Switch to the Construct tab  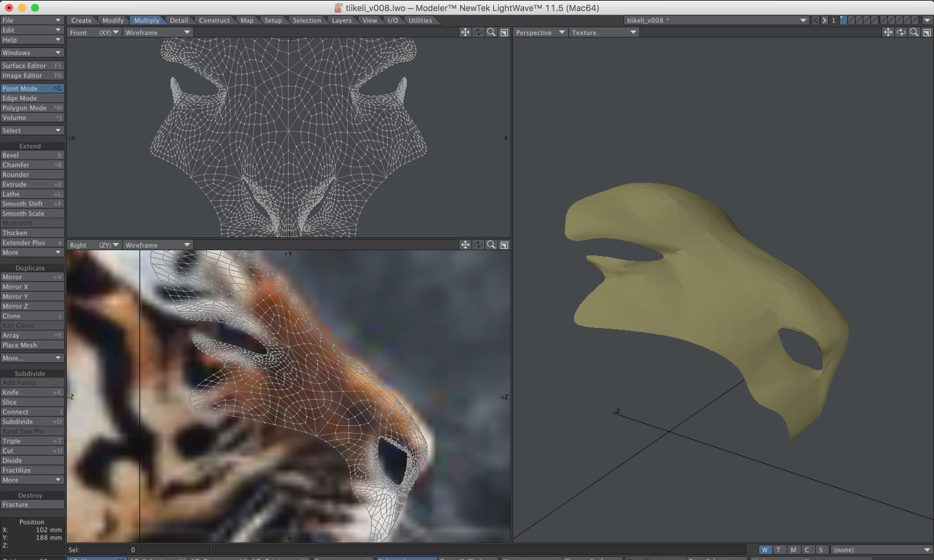tap(214, 20)
